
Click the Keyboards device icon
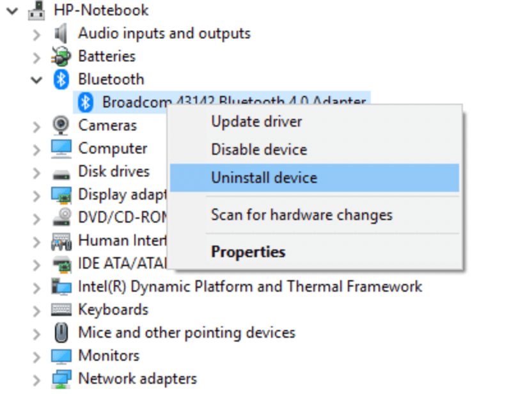coord(62,310)
